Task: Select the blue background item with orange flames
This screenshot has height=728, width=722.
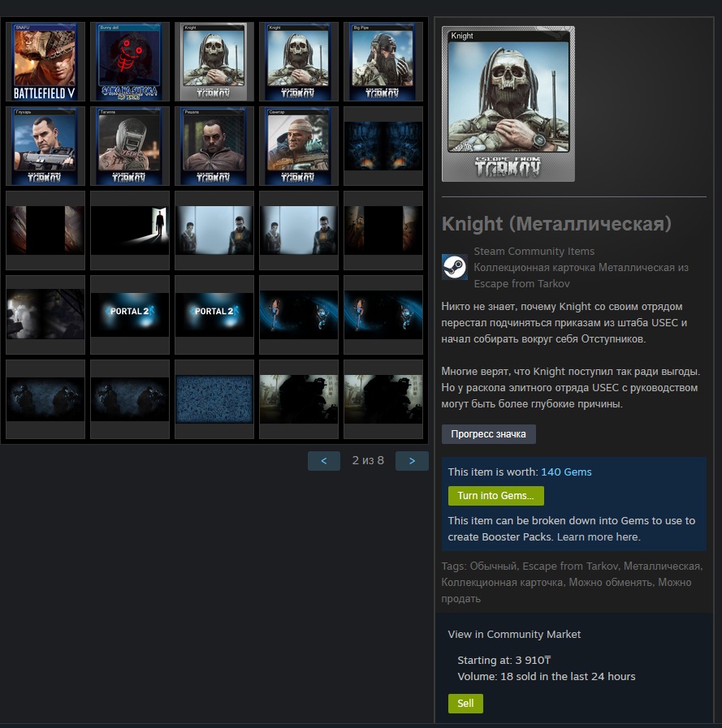Action: (x=383, y=146)
